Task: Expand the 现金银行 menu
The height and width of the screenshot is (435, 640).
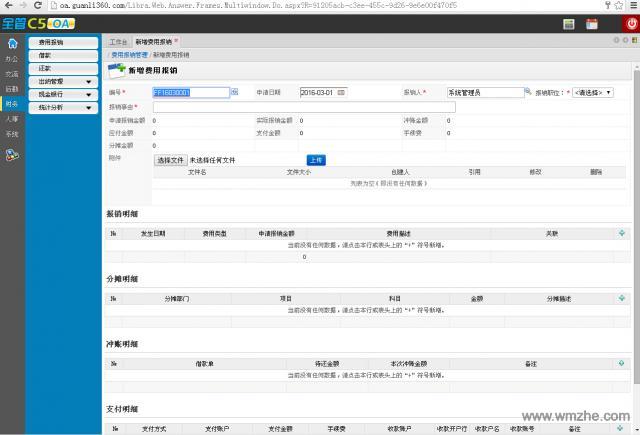Action: coord(64,94)
